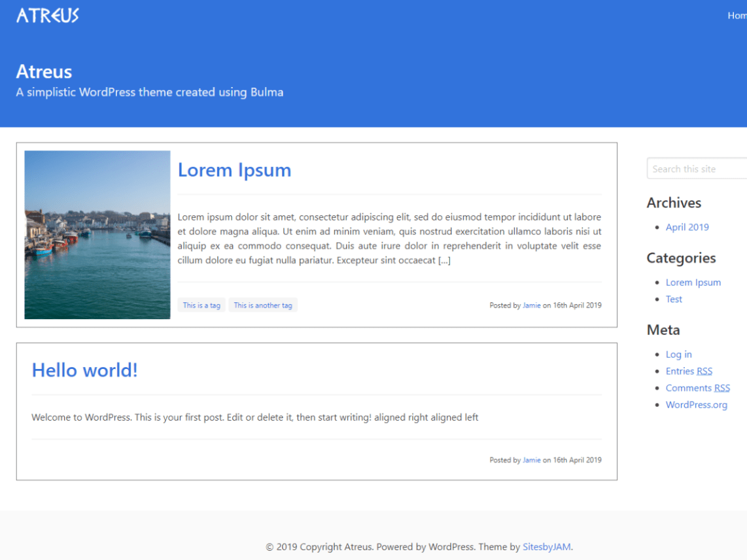Click the 'This is a tag' tag
Screen dimensions: 747x560
point(201,305)
